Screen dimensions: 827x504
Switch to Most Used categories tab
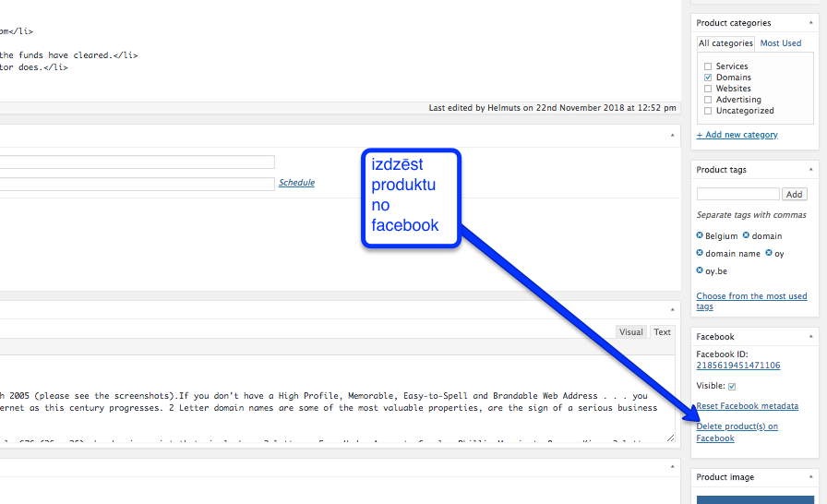click(x=781, y=43)
